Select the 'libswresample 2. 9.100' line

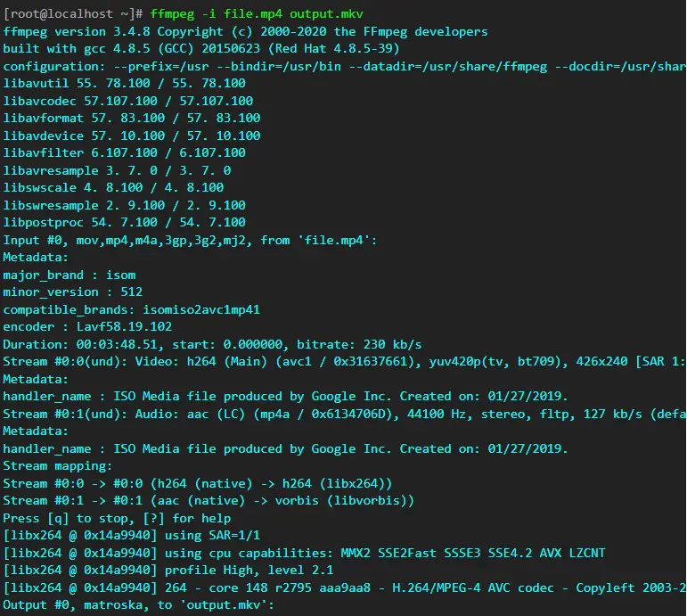(x=124, y=205)
